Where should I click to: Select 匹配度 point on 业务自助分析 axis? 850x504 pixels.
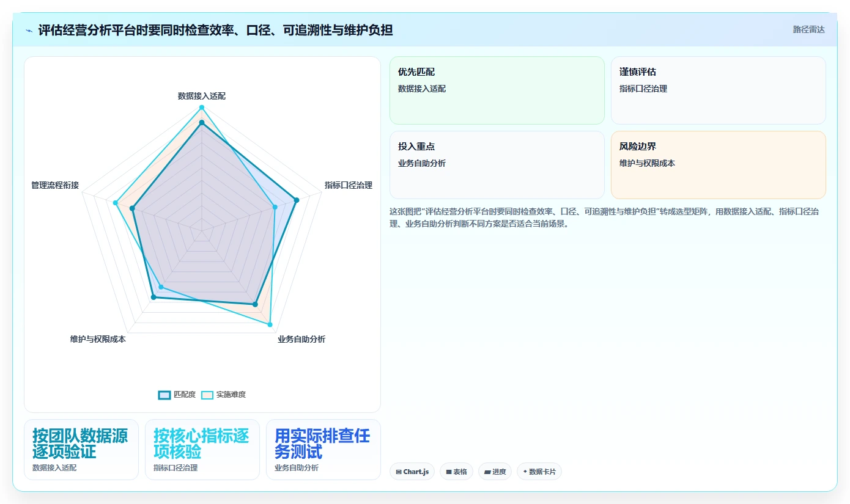[x=255, y=304]
